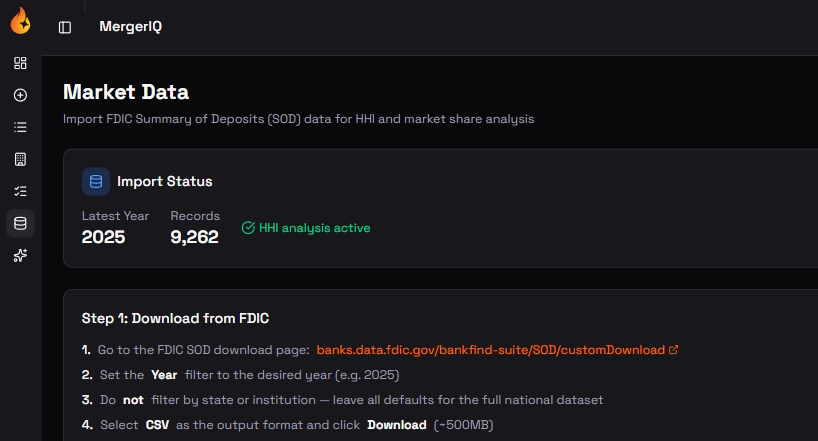The image size is (818, 441).
Task: Click the MergerIQ title in header
Action: 130,27
